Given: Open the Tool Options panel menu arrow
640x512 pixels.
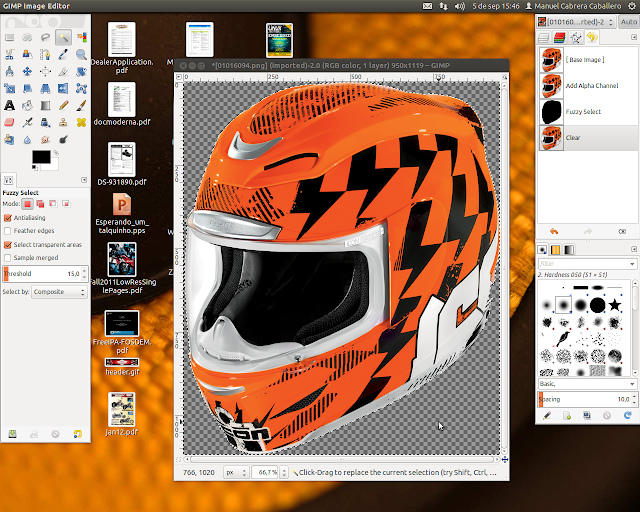Looking at the screenshot, I should click(x=84, y=180).
